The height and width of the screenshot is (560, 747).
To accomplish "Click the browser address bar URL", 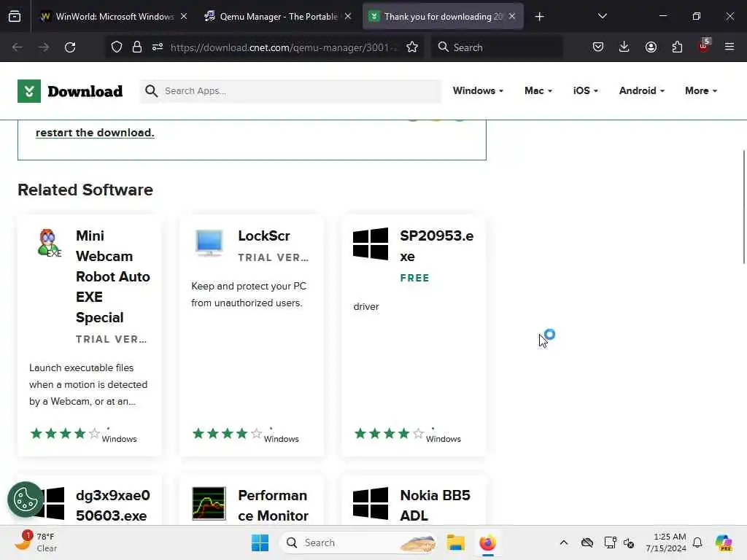I will tap(284, 47).
